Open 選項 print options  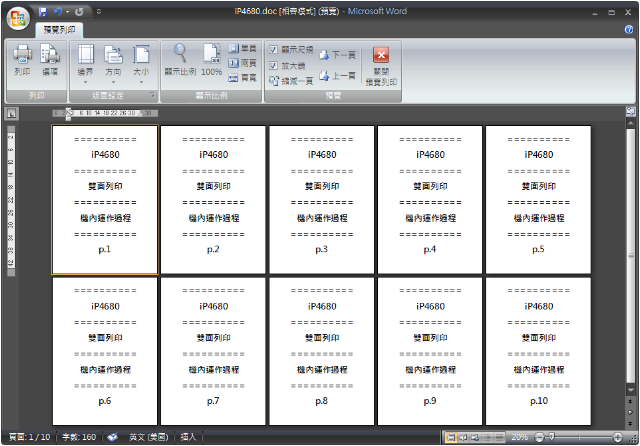point(50,60)
